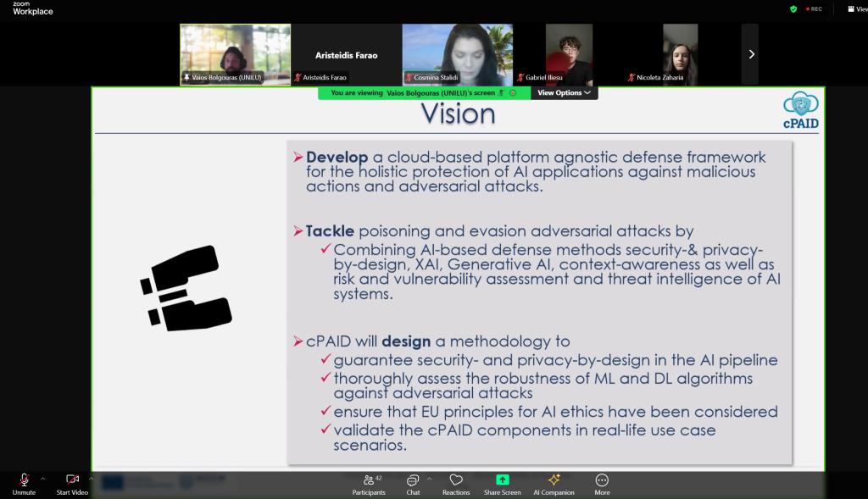Click the REC recording indicator
868x499 pixels.
click(815, 8)
